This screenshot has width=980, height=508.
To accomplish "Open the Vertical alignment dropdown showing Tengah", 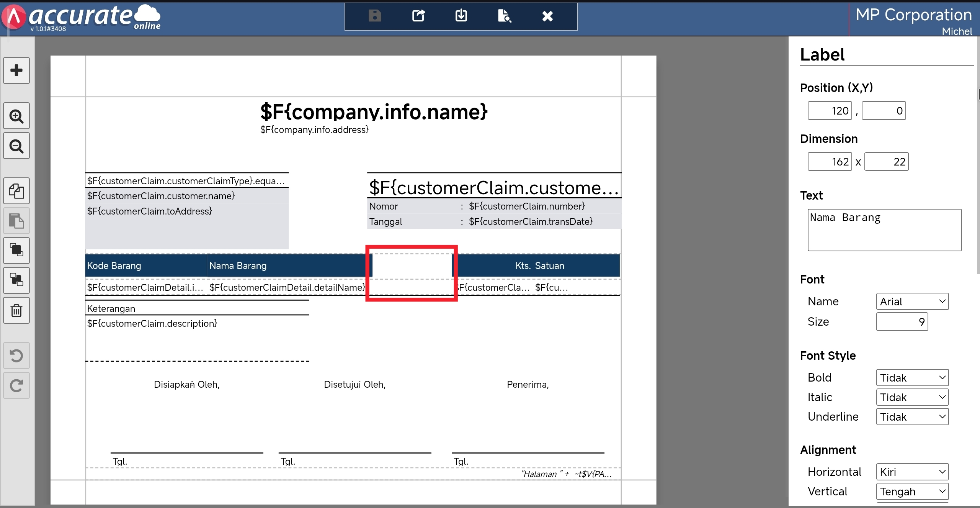I will point(912,492).
